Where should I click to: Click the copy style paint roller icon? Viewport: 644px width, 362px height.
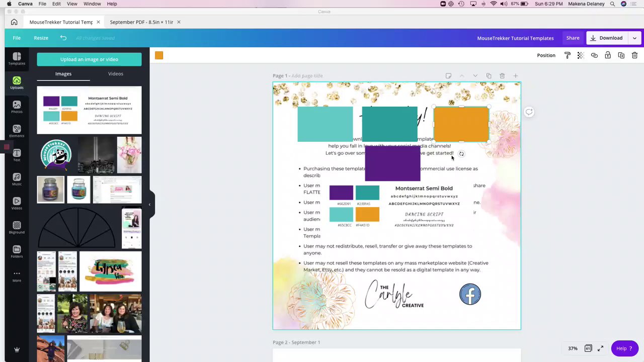[x=568, y=55]
